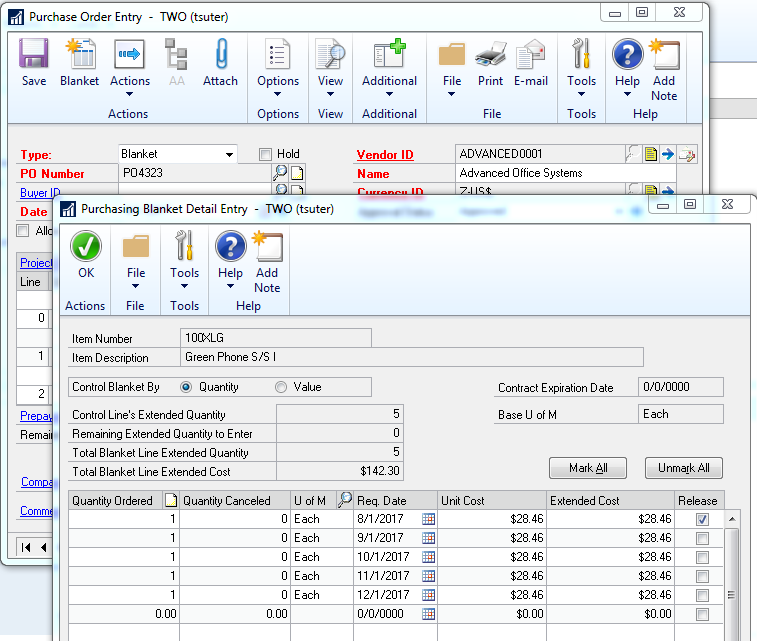Click the U of M lookup magnifier icon
This screenshot has height=641, width=757.
(345, 500)
